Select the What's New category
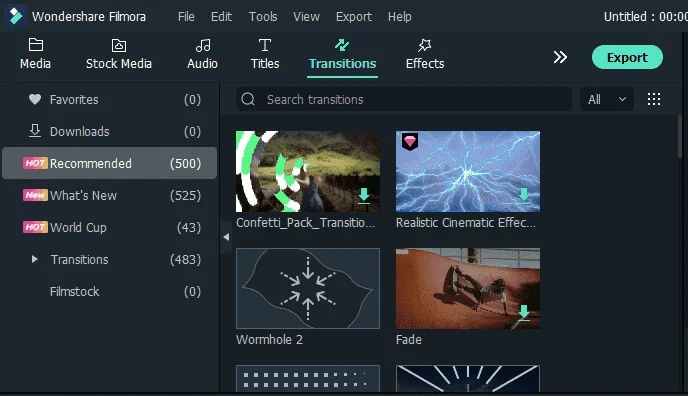Image resolution: width=688 pixels, height=396 pixels. 110,195
